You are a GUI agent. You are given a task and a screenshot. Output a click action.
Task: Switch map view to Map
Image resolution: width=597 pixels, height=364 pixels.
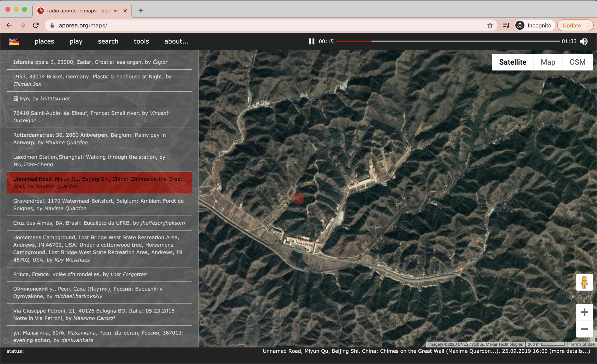pyautogui.click(x=548, y=62)
